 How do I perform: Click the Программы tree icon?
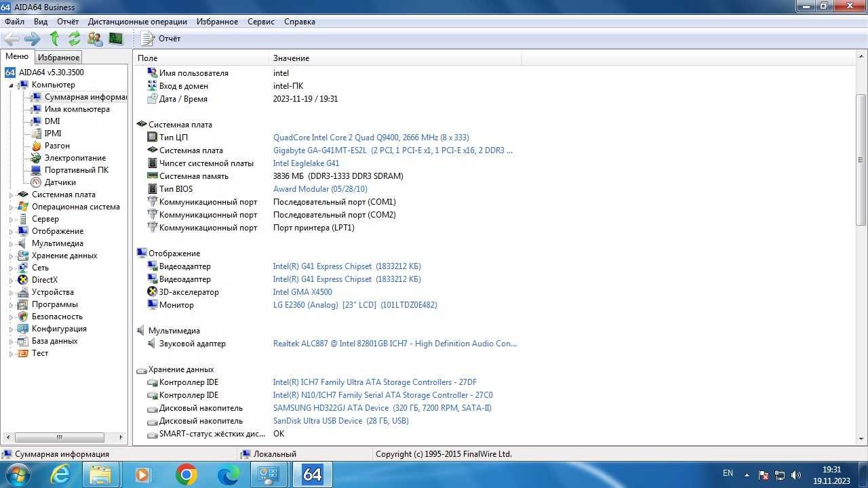click(23, 304)
